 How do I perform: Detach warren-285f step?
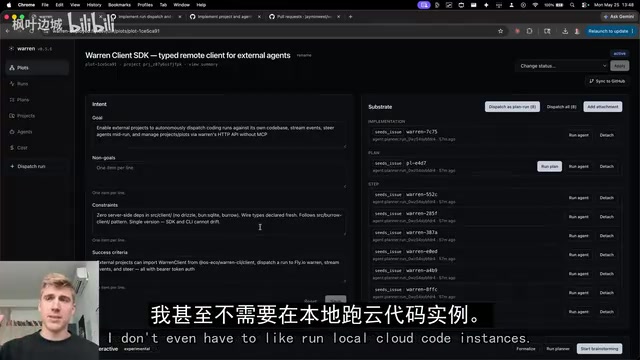coord(607,217)
